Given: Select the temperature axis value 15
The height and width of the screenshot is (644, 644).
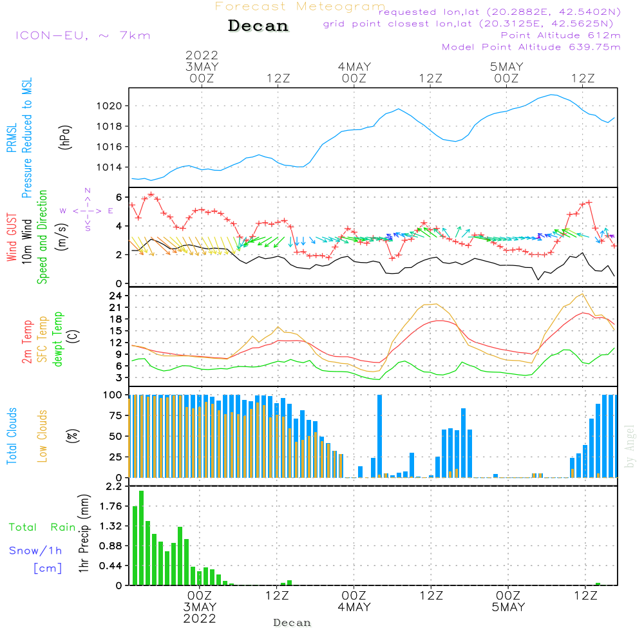Looking at the screenshot, I should [x=115, y=331].
